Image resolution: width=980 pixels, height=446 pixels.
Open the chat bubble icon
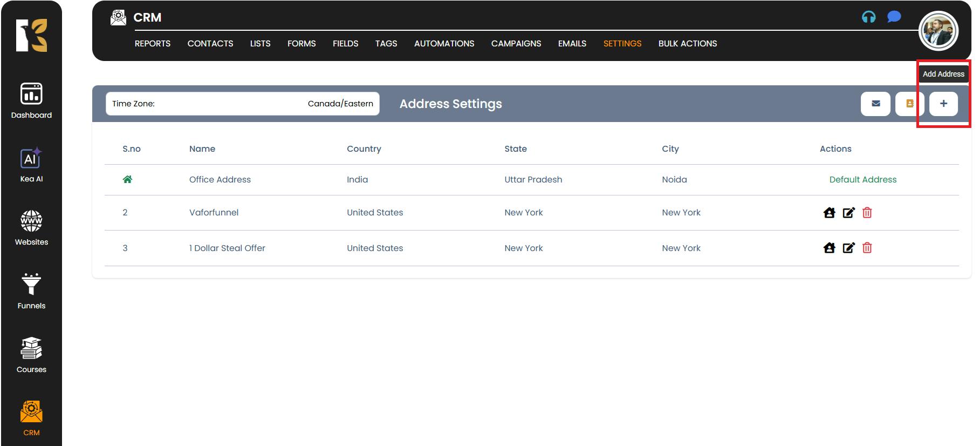[x=894, y=17]
